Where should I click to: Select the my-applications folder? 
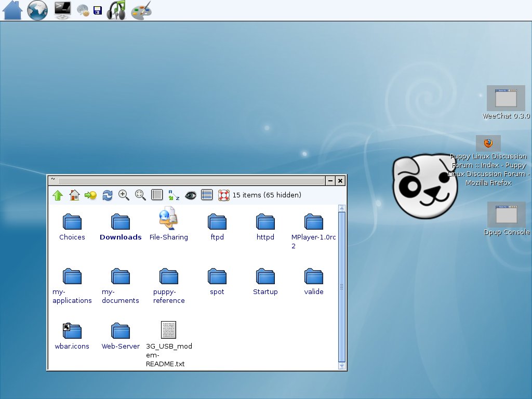(72, 286)
